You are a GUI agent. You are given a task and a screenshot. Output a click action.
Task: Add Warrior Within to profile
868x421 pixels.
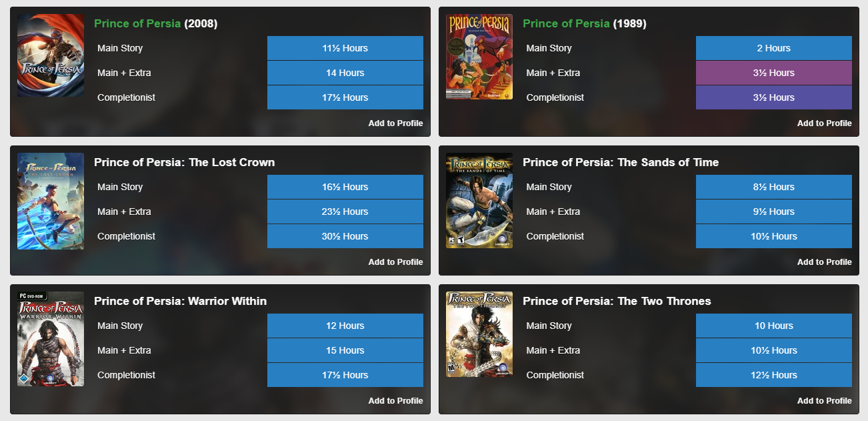(395, 401)
